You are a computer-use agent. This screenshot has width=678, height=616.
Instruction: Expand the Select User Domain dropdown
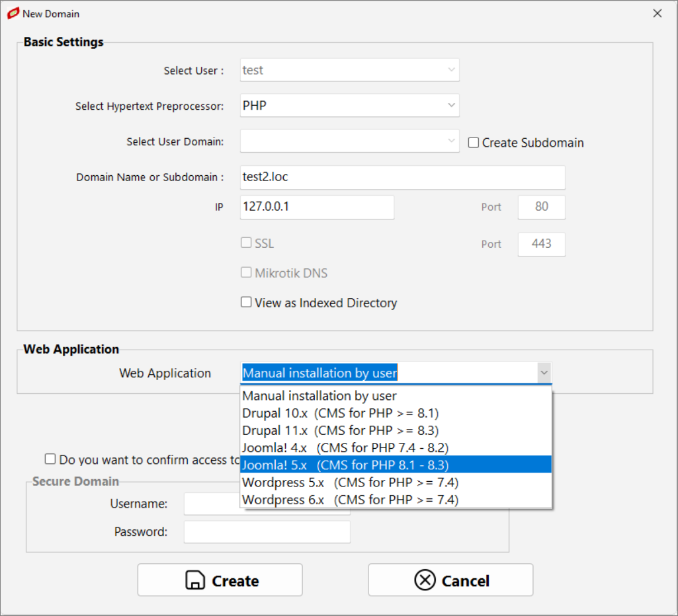click(349, 141)
